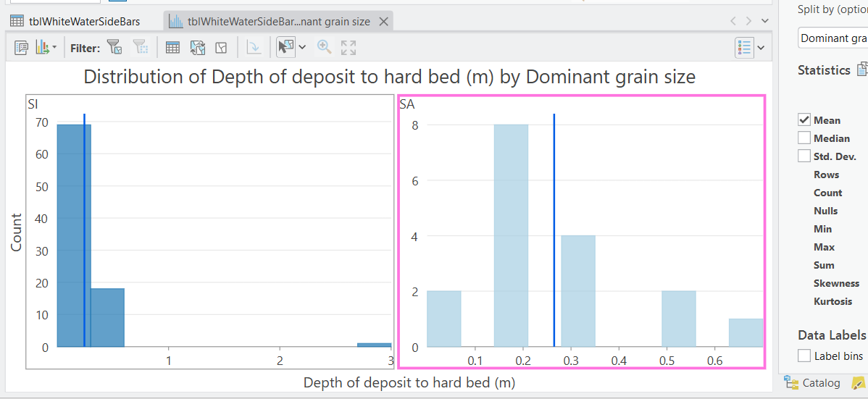Click the Sum statistic label
Viewport: 868px width, 399px height.
pyautogui.click(x=824, y=266)
